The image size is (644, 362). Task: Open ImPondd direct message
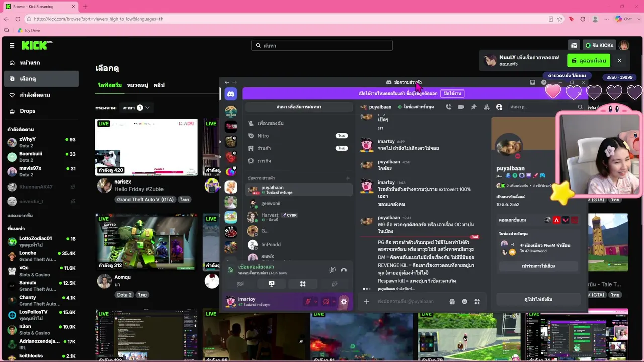[x=299, y=245]
